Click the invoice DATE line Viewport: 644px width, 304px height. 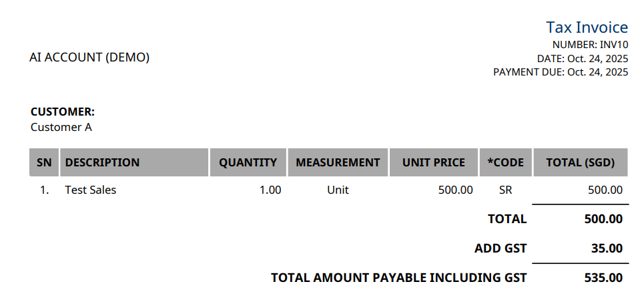click(582, 58)
